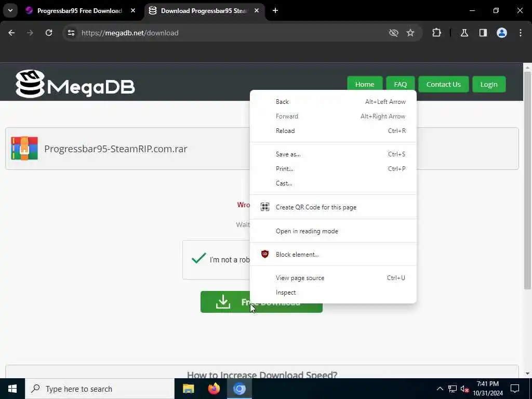The image size is (532, 399).
Task: Open Firefox from taskbar
Action: tap(214, 389)
